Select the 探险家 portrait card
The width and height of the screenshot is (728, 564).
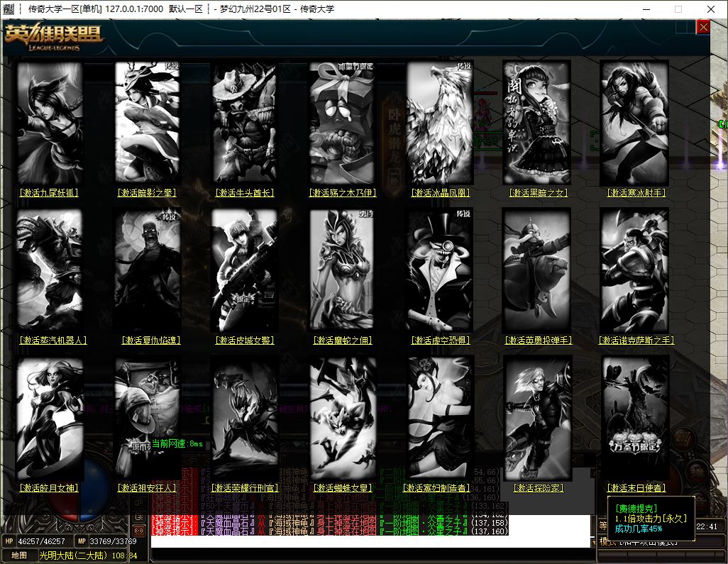click(x=537, y=419)
